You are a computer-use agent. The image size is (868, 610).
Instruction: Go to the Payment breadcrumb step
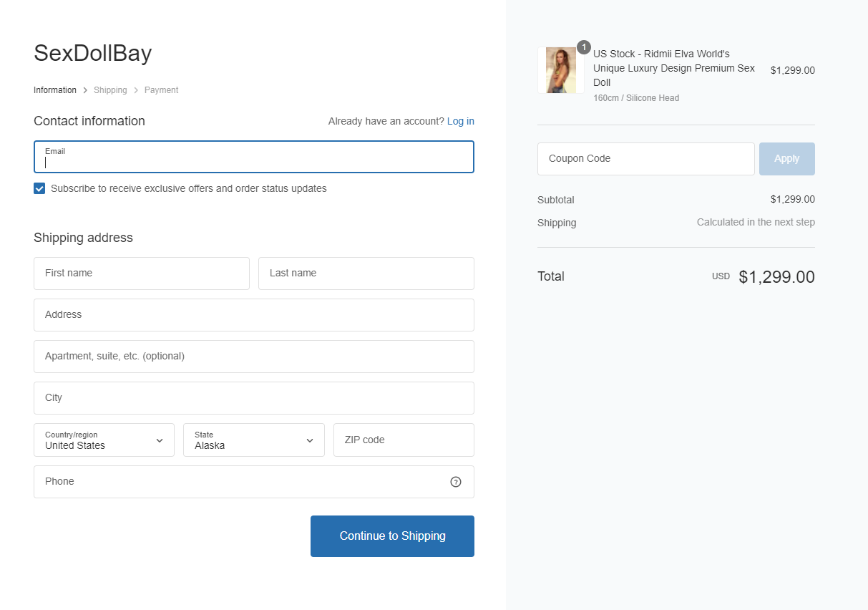[x=161, y=90]
